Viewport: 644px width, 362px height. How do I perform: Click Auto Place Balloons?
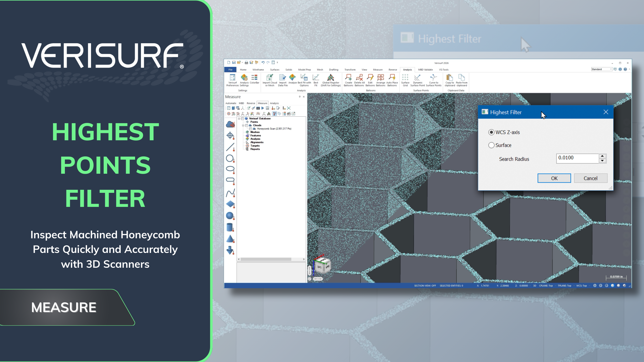tap(392, 80)
